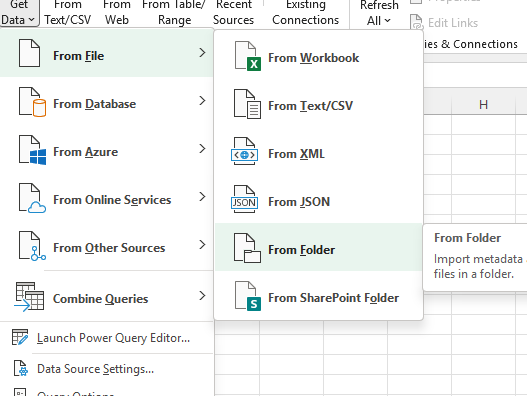This screenshot has height=396, width=527.
Task: Click the From JSON icon
Action: click(x=244, y=199)
